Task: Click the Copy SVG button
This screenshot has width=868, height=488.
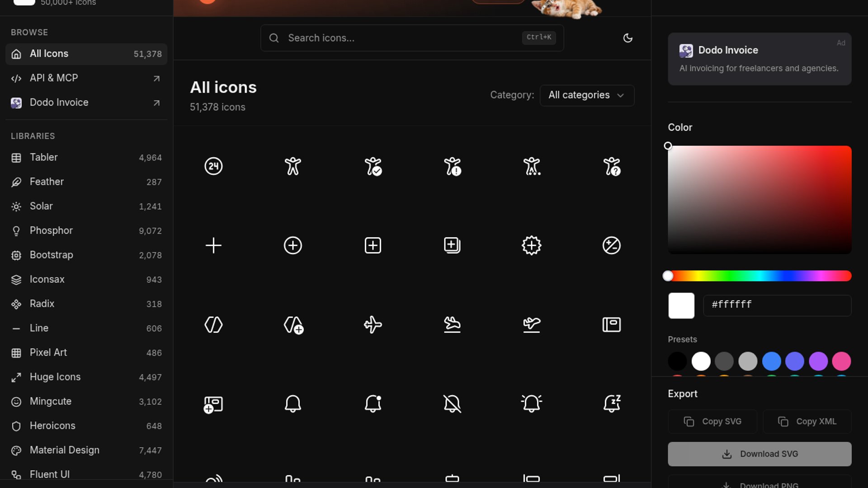Action: coord(712,422)
